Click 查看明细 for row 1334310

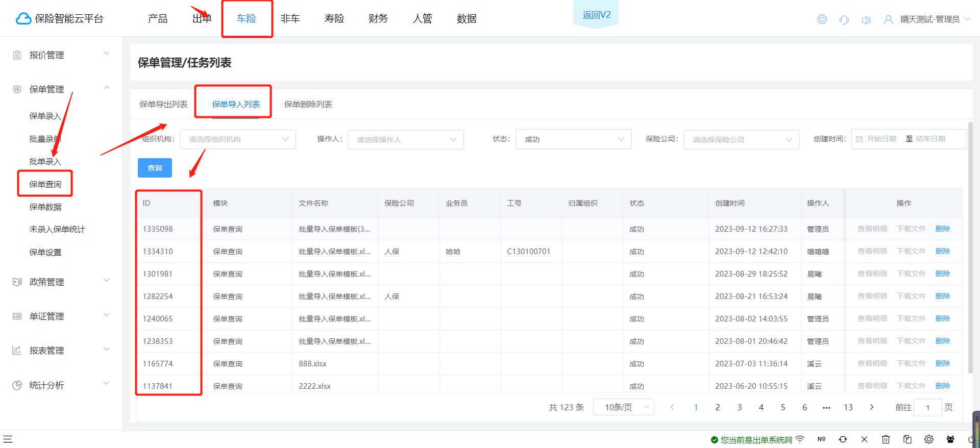(x=872, y=251)
